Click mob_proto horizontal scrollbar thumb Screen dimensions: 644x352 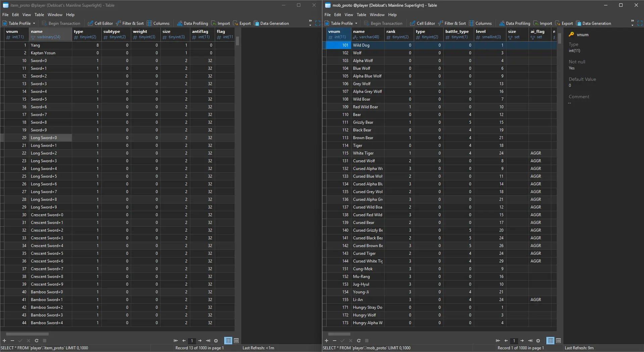339,334
